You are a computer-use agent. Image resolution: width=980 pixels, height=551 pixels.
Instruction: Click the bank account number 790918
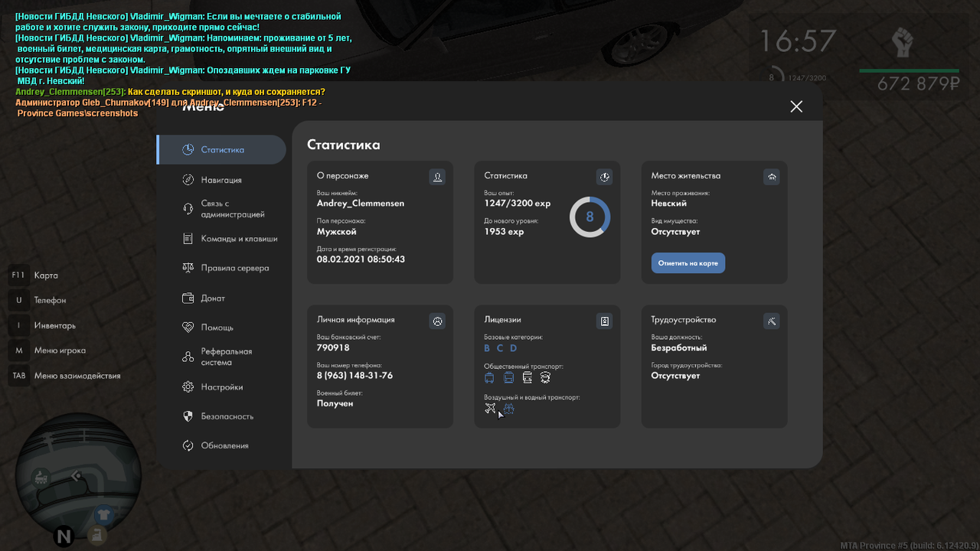(x=333, y=348)
